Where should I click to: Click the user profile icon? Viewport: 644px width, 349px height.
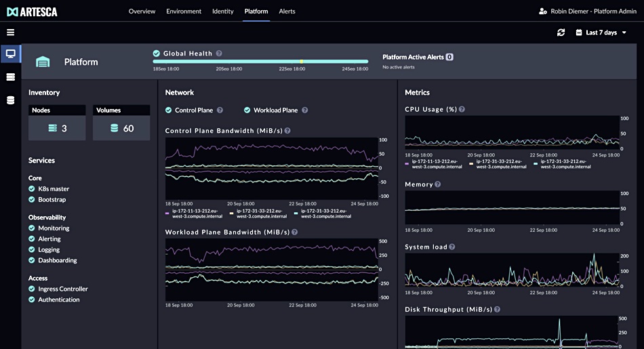coord(542,11)
